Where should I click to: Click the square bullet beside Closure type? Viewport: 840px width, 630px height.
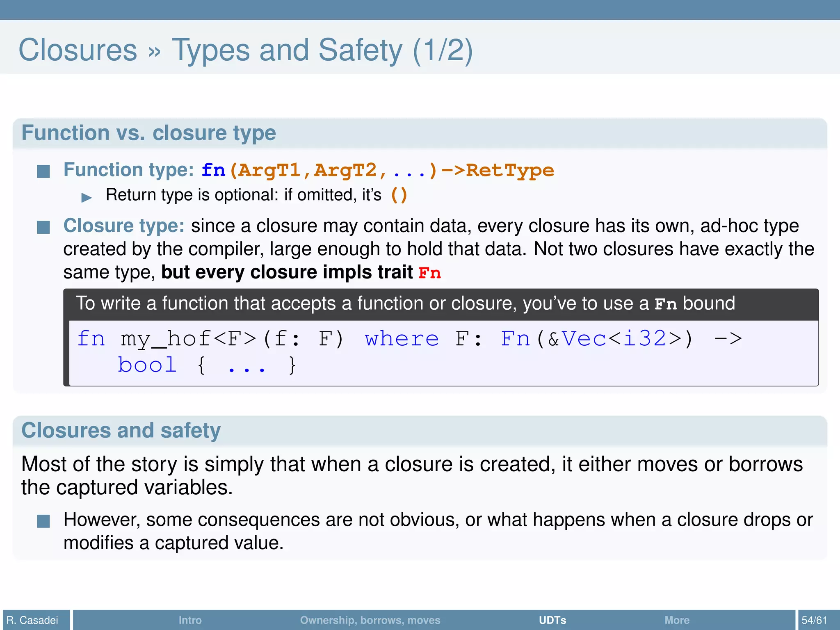(x=43, y=227)
